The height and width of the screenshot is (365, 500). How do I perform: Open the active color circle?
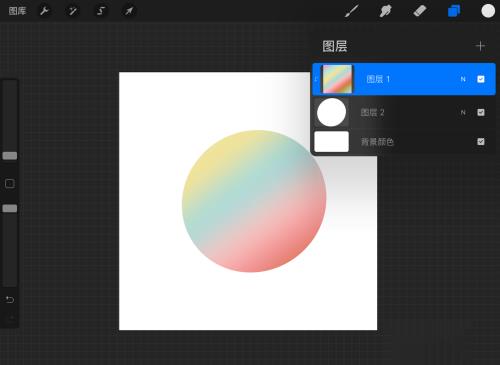[488, 11]
